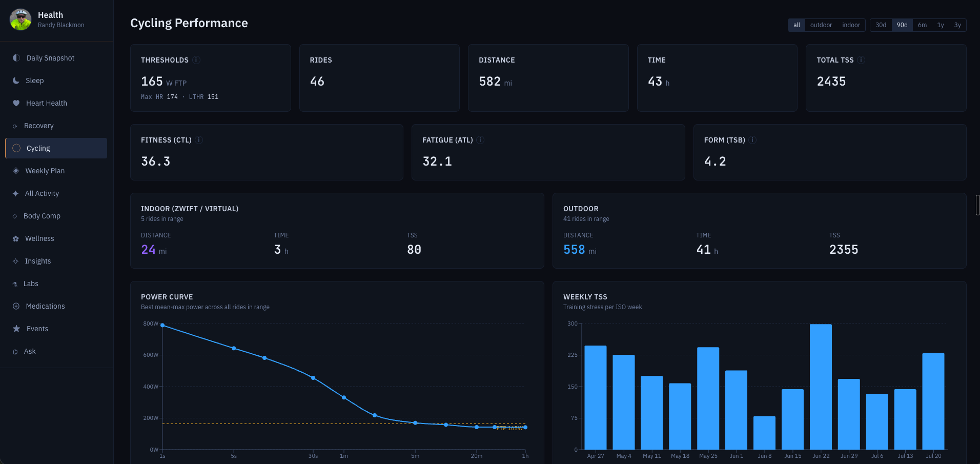Click the '582' total distance value
The image size is (980, 464).
489,82
